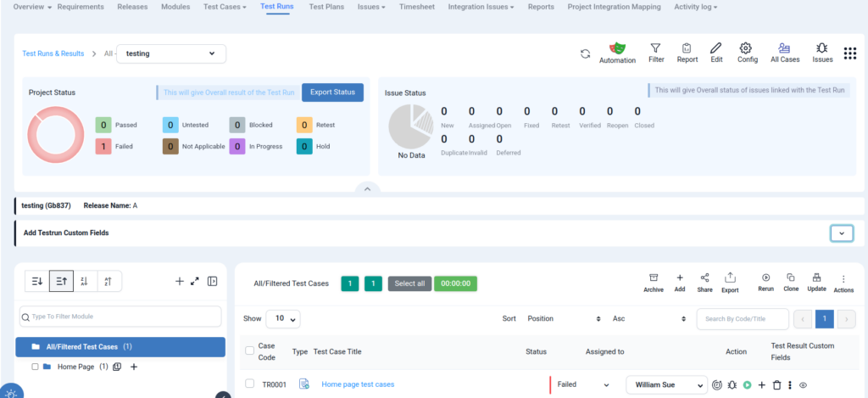Viewport: 868px width, 398px height.
Task: Tick the TR0001 row checkbox
Action: pos(249,384)
